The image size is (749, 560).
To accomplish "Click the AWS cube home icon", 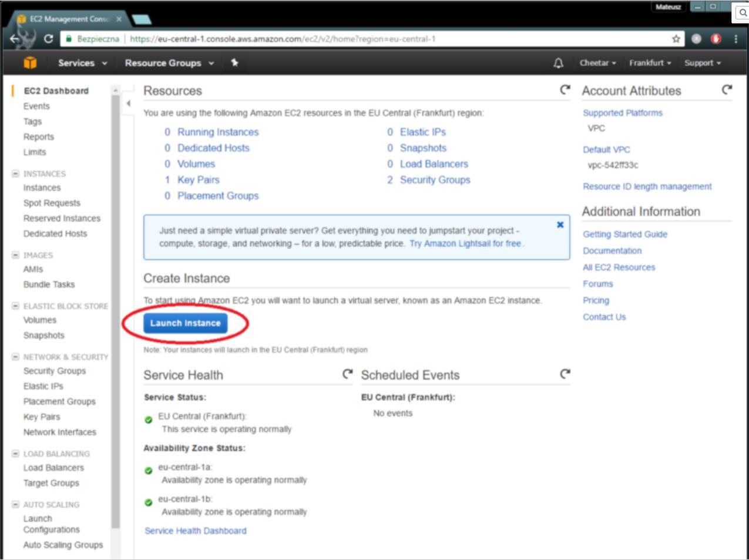I will tap(30, 63).
